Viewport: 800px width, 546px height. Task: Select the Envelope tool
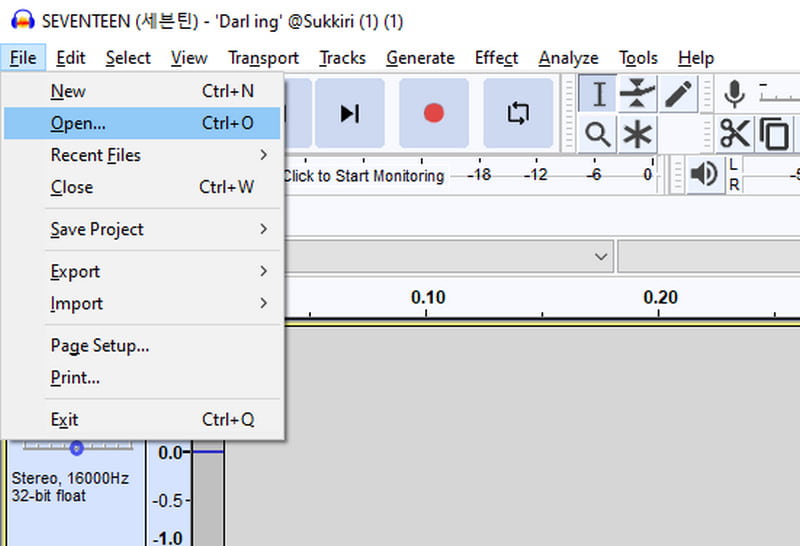coord(637,95)
